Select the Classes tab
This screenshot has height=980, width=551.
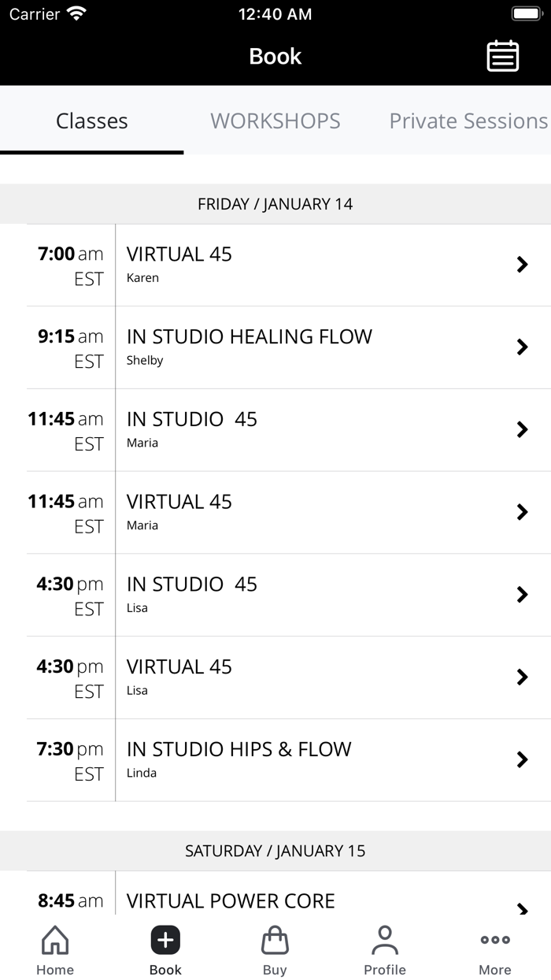point(92,121)
